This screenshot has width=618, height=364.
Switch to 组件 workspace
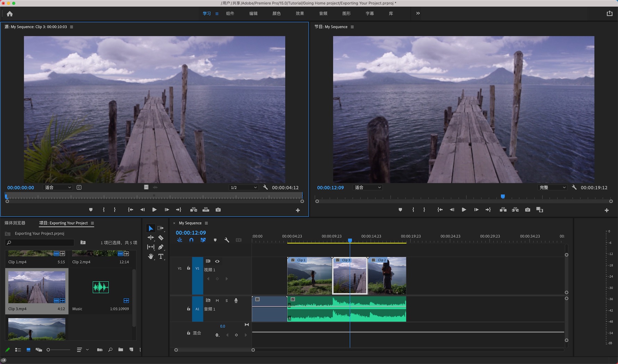[x=230, y=14]
